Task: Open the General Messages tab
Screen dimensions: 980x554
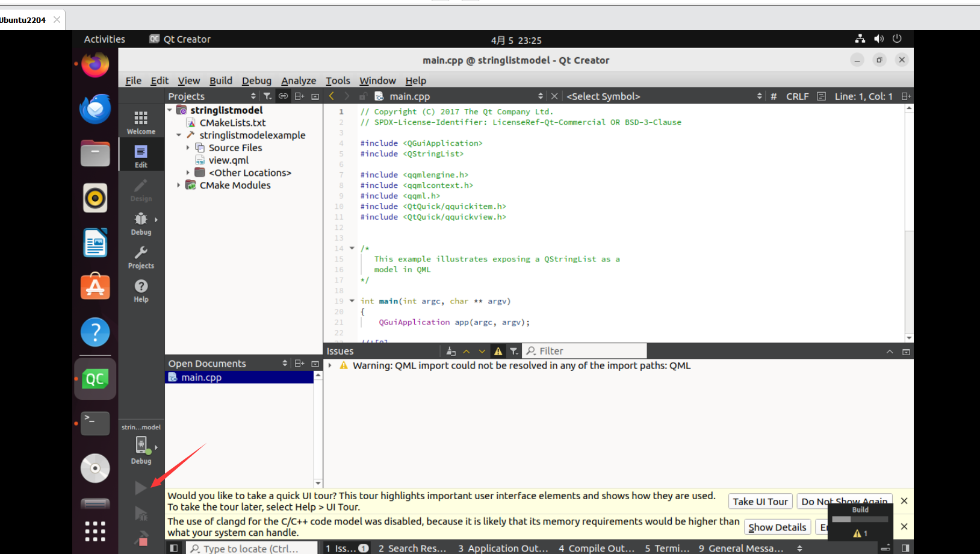Action: tap(741, 548)
